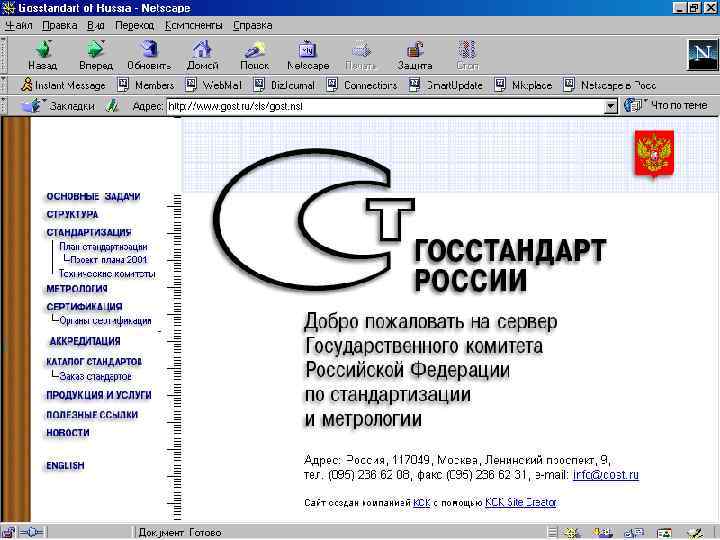Open Что по теме related sites
The width and height of the screenshot is (720, 540).
(x=666, y=106)
